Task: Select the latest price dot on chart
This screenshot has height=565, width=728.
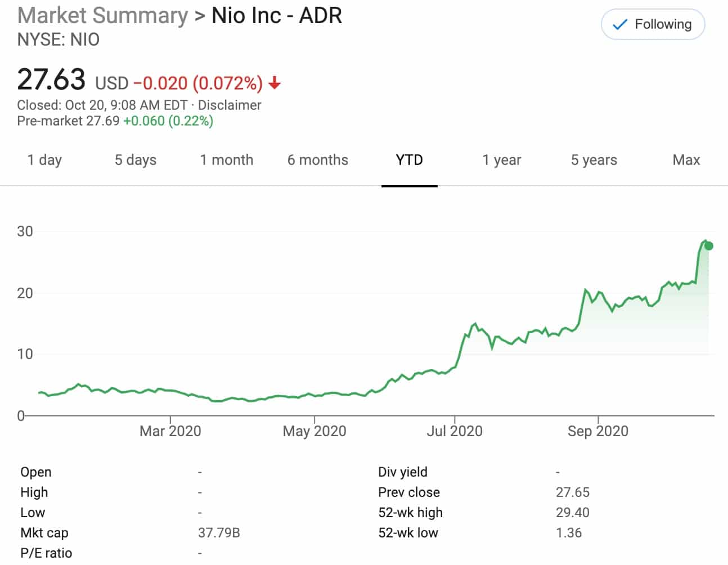Action: (x=708, y=245)
